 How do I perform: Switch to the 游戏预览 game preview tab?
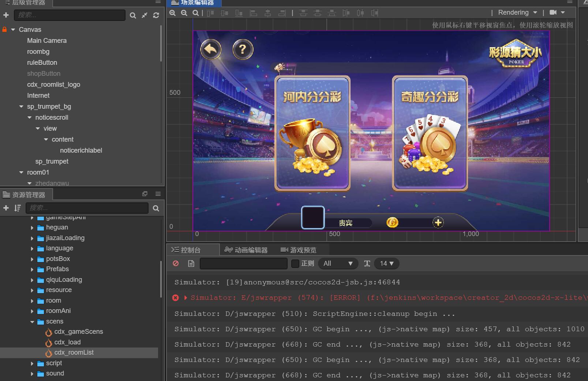[298, 250]
